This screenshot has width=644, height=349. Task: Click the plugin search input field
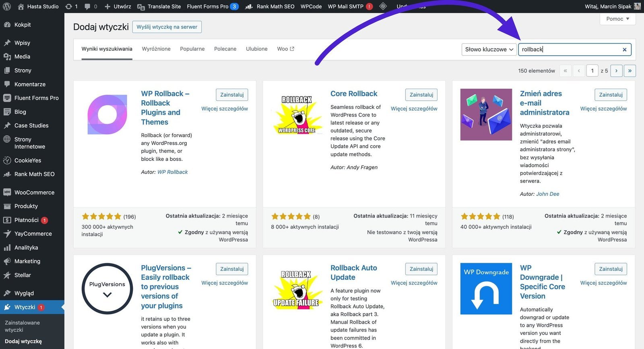coord(570,50)
